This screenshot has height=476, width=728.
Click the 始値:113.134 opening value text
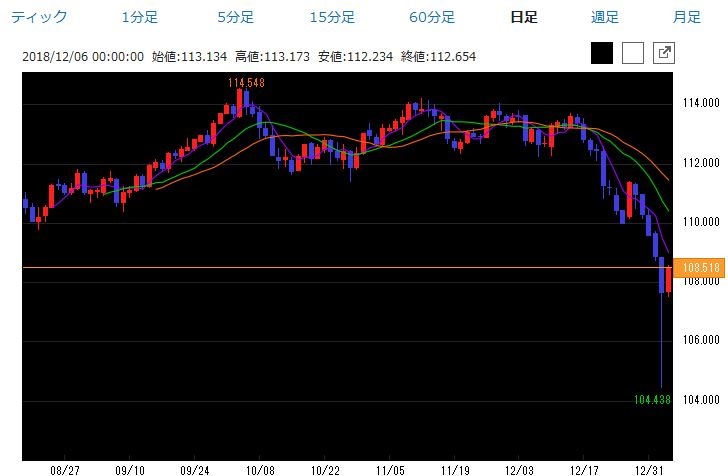[x=189, y=57]
